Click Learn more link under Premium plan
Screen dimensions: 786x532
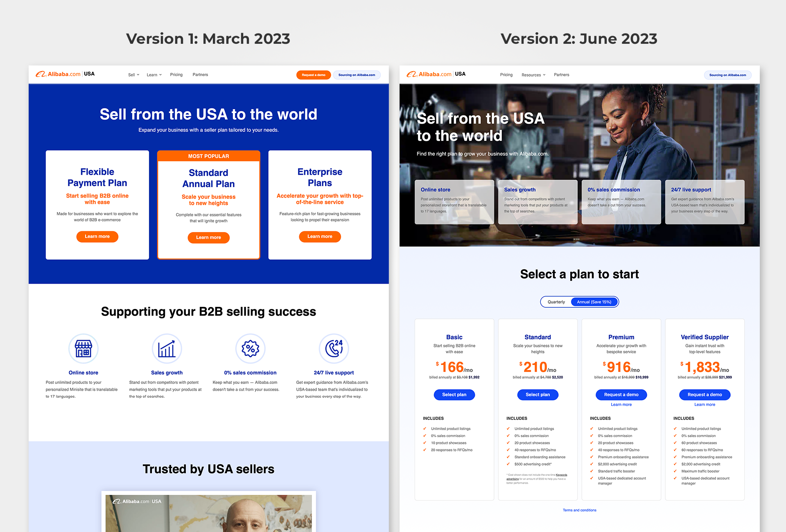[621, 405]
